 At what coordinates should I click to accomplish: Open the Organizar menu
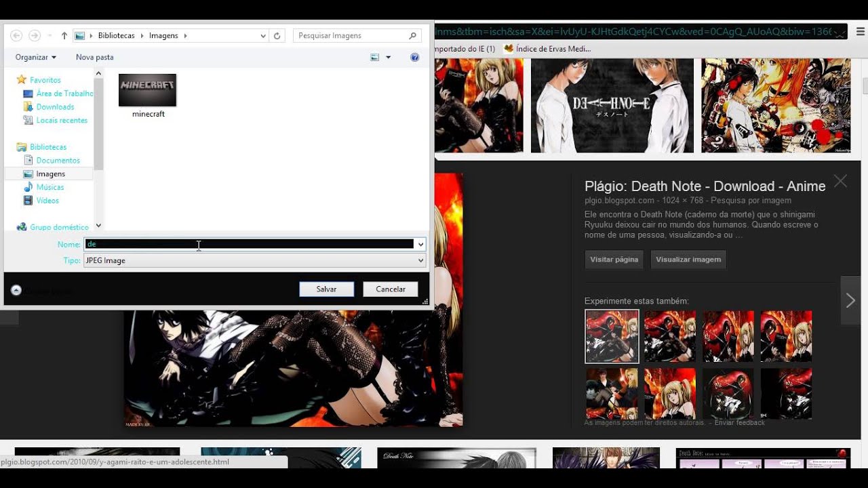click(x=36, y=57)
